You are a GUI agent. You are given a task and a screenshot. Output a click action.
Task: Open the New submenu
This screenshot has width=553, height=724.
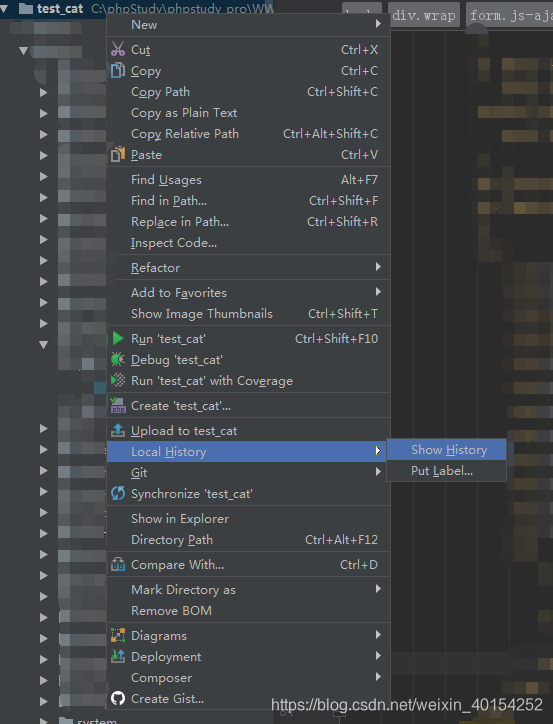pos(248,24)
